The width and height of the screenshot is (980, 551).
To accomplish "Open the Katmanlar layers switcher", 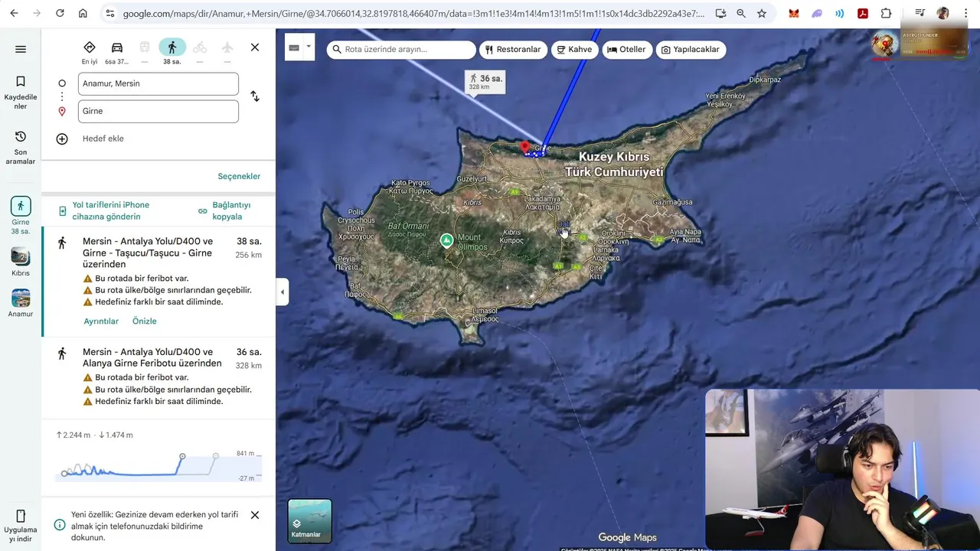I will pyautogui.click(x=309, y=521).
